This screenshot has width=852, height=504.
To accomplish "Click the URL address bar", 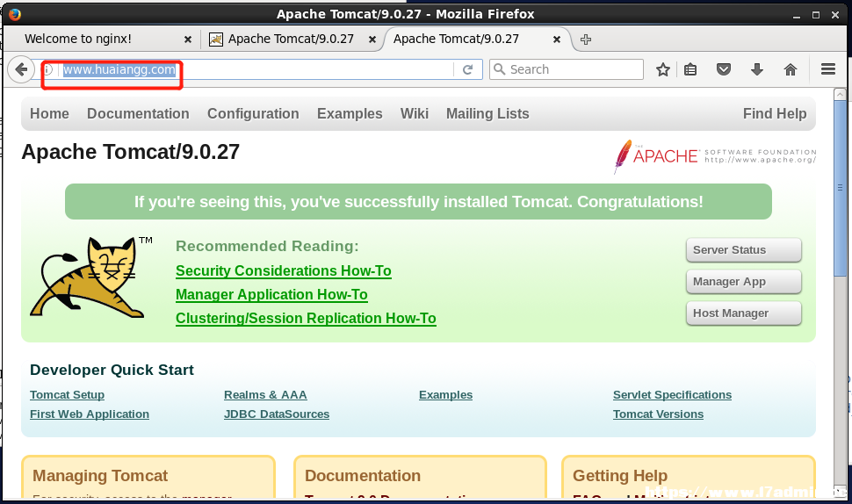I will (x=256, y=69).
